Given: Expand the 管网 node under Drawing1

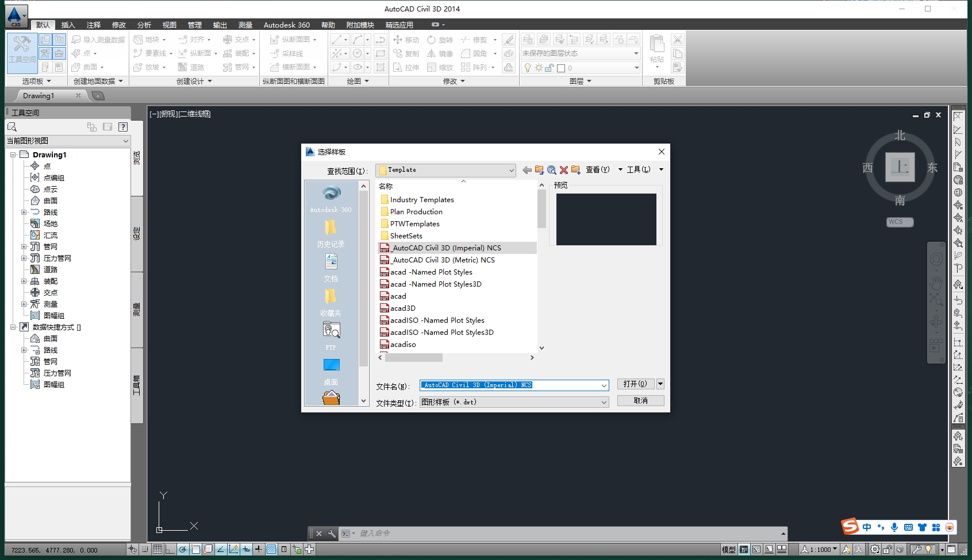Looking at the screenshot, I should [24, 247].
